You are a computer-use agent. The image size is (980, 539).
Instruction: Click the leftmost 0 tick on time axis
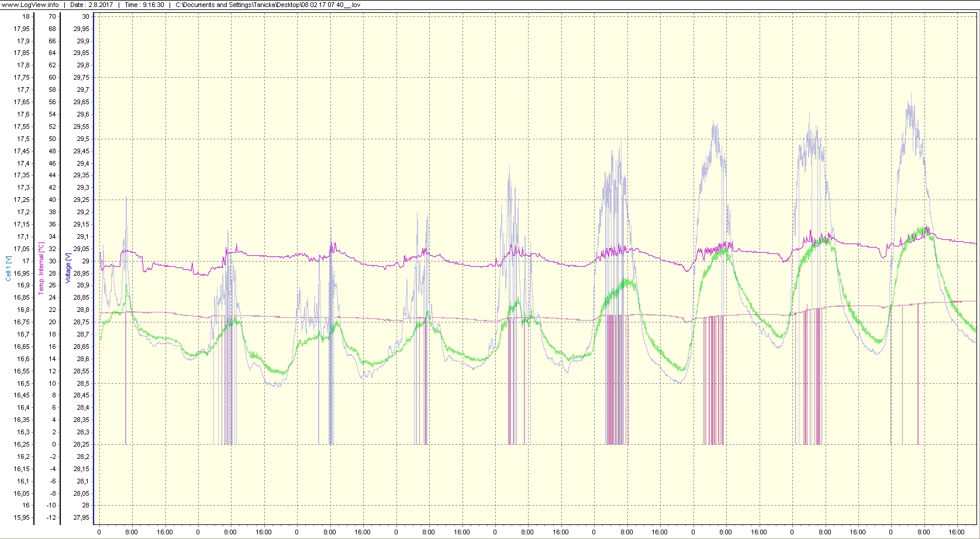(99, 532)
